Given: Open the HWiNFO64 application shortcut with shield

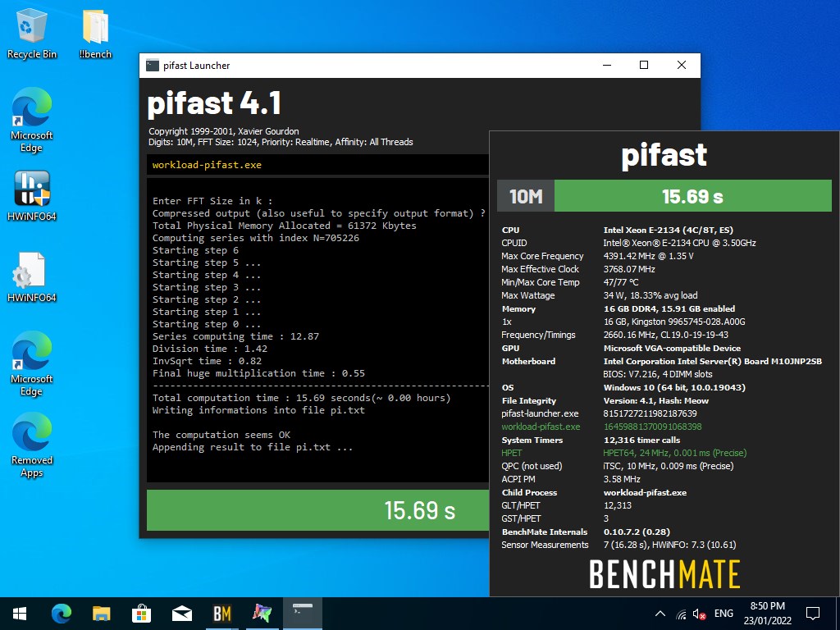Looking at the screenshot, I should click(32, 195).
